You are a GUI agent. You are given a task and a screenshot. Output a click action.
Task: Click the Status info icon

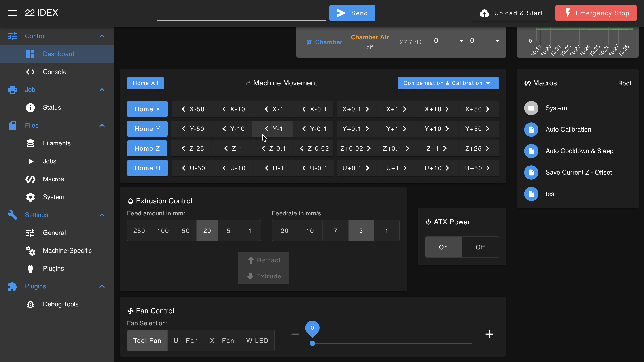(30, 108)
